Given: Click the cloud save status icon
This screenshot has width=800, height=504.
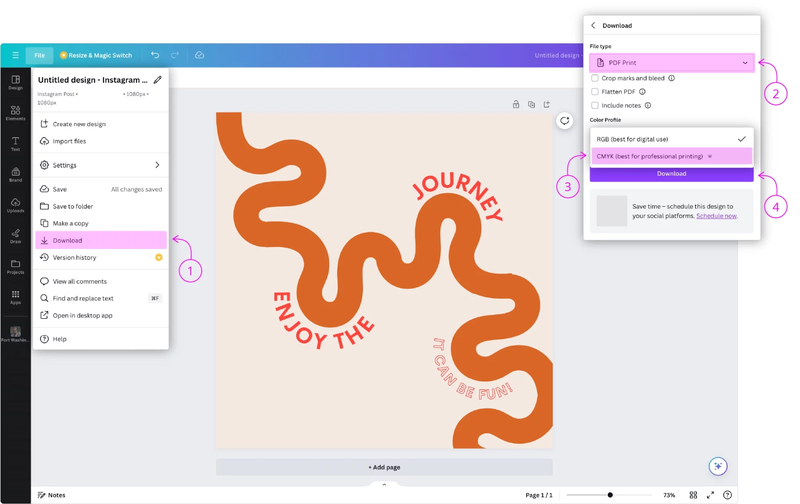Looking at the screenshot, I should 199,55.
